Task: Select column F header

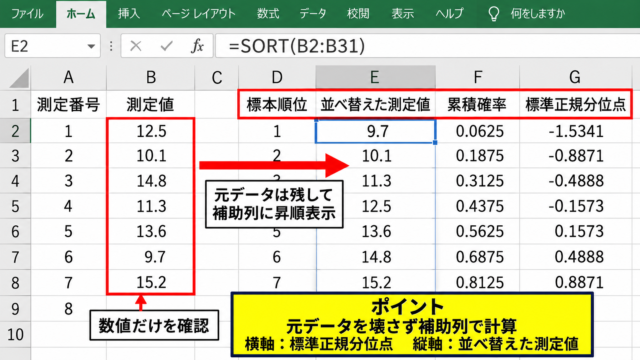Action: pyautogui.click(x=478, y=77)
